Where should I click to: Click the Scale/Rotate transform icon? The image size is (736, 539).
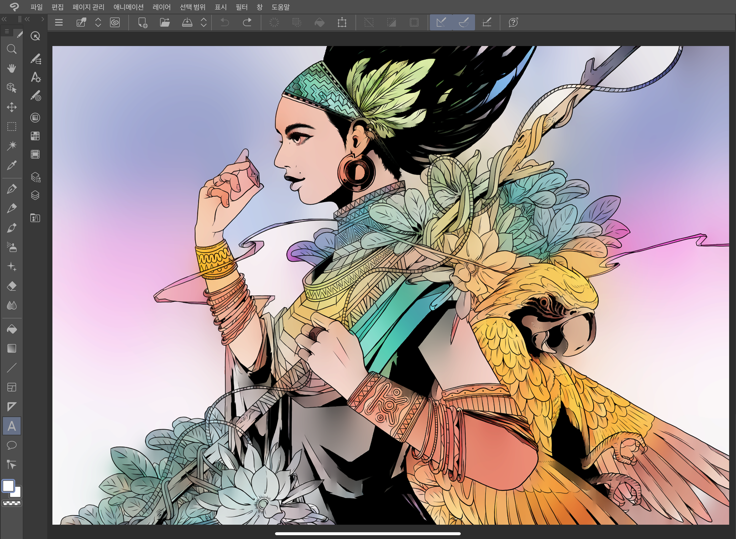pos(342,23)
